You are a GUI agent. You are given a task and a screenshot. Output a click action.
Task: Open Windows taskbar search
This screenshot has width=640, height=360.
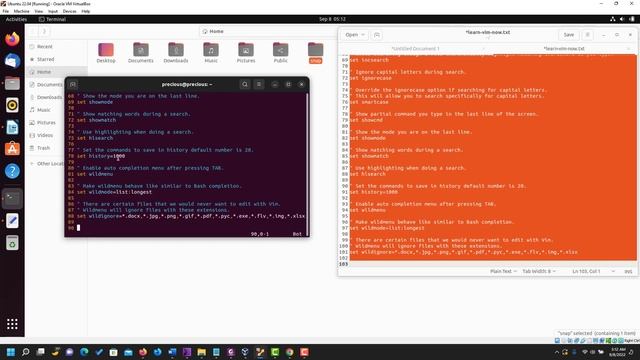click(25, 352)
